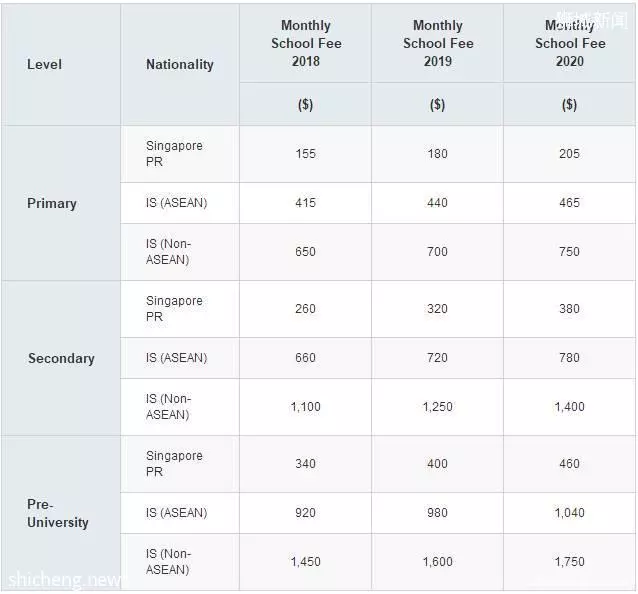Image resolution: width=638 pixels, height=594 pixels.
Task: Select Secondary Non-ASEAN 2020 fee 1,400
Action: 569,406
